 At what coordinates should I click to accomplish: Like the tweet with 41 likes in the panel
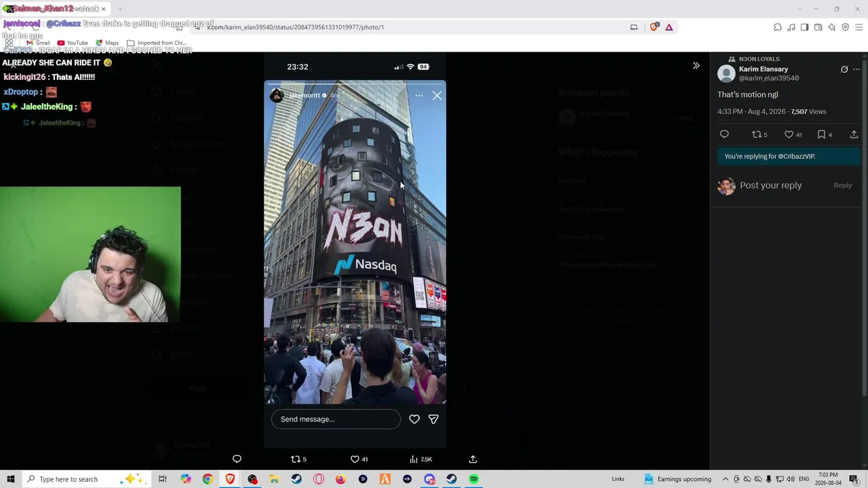click(793, 134)
